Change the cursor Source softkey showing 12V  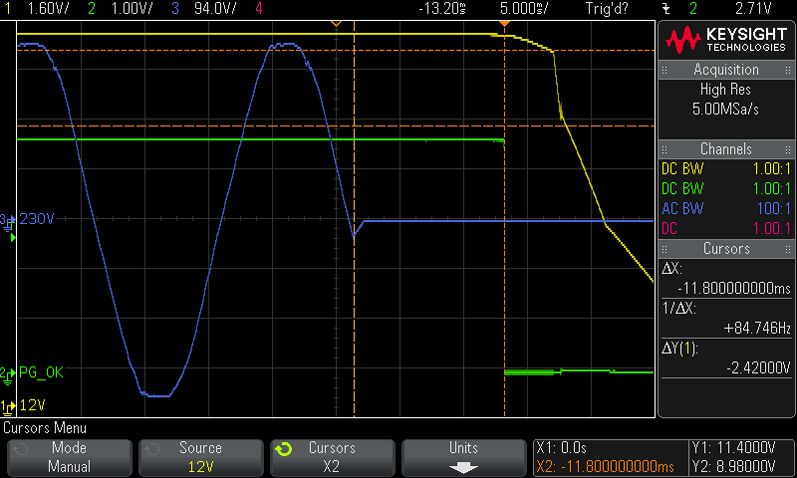click(x=200, y=458)
